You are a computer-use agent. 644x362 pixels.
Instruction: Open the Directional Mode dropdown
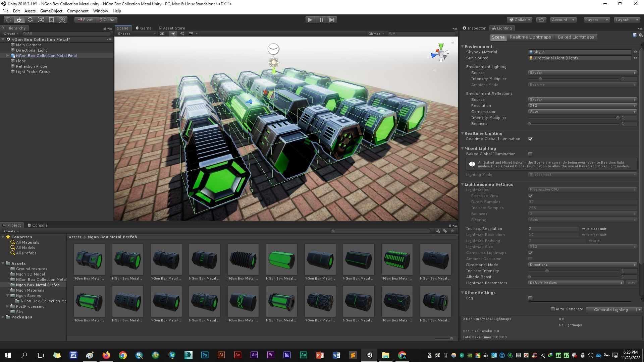pyautogui.click(x=582, y=265)
